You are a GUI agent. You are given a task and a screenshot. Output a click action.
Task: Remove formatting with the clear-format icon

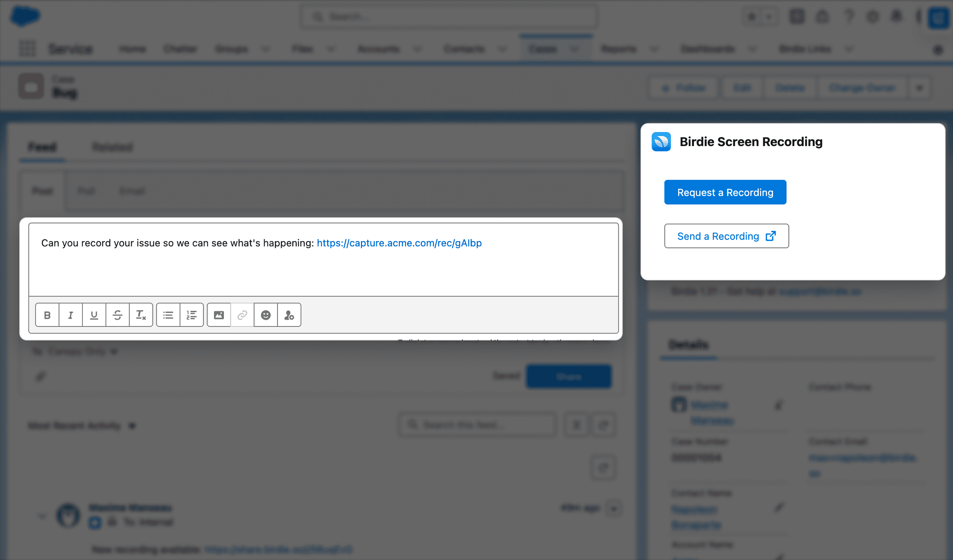[141, 315]
